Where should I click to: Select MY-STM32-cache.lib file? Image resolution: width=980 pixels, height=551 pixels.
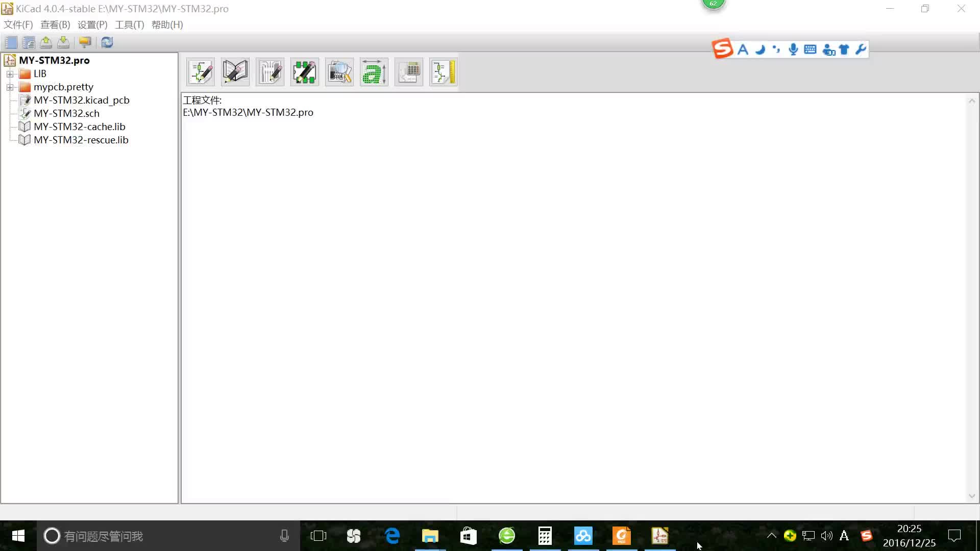click(x=79, y=127)
